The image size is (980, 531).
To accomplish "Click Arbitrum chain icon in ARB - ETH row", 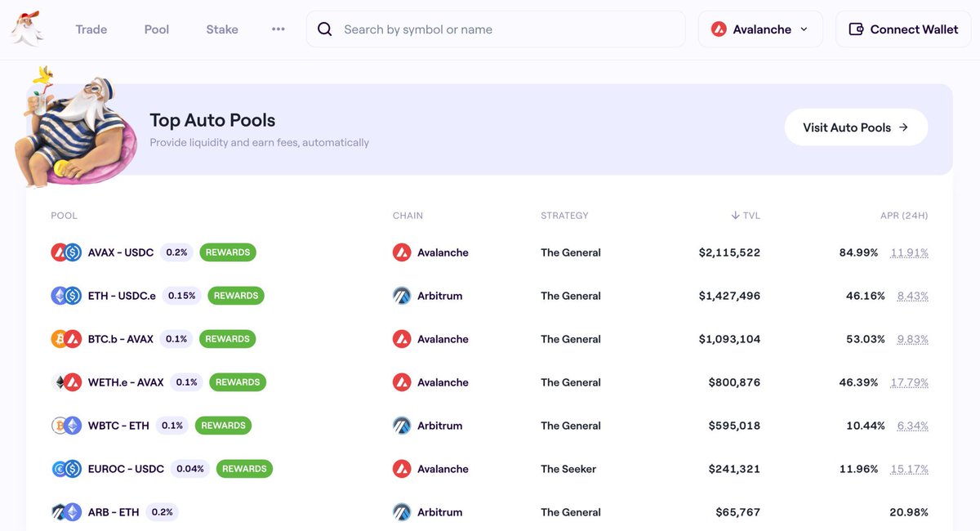I will (x=402, y=512).
